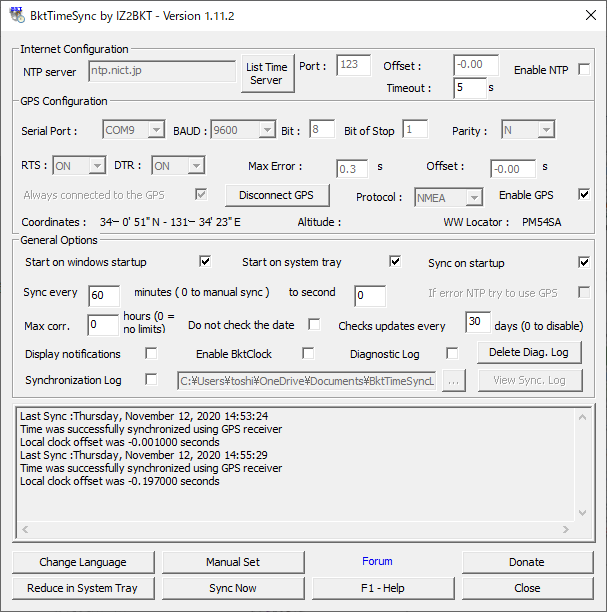
Task: Click the browse (...) log path button
Action: click(x=454, y=381)
